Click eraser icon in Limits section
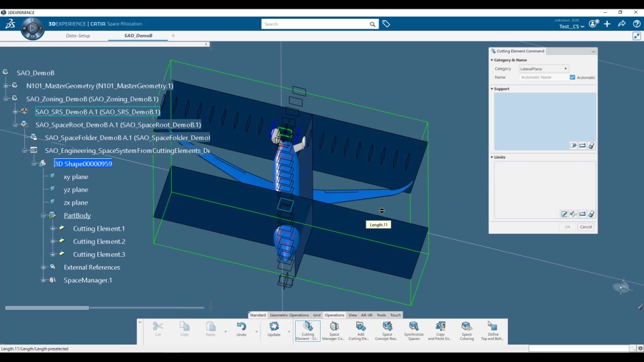Screen dimensions: 644x362 (592, 215)
